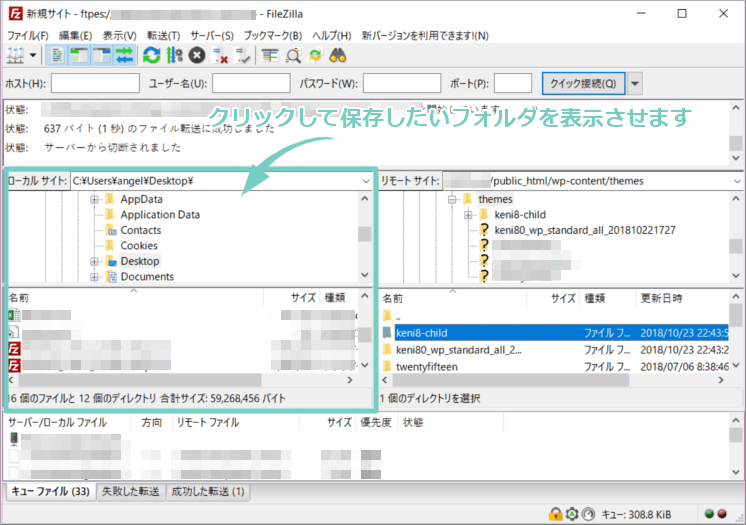Cancel the current operation
This screenshot has width=746, height=525.
[x=196, y=56]
